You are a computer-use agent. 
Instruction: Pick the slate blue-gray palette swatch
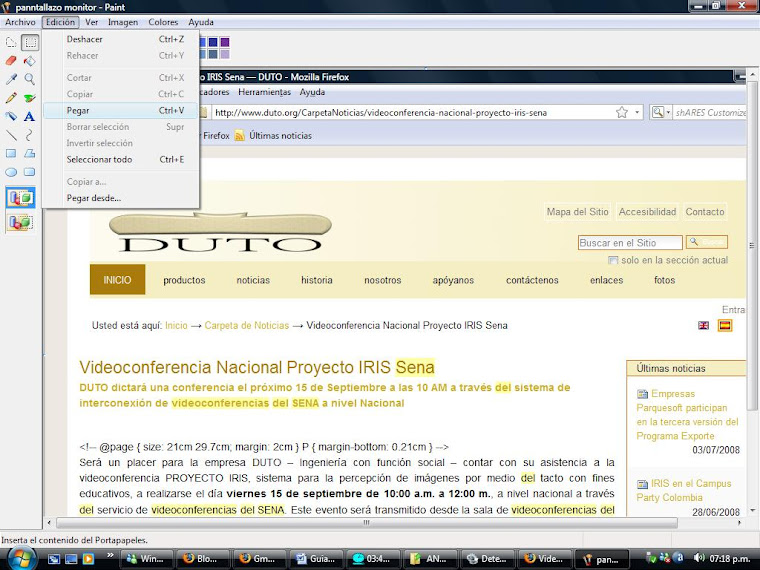pos(213,54)
